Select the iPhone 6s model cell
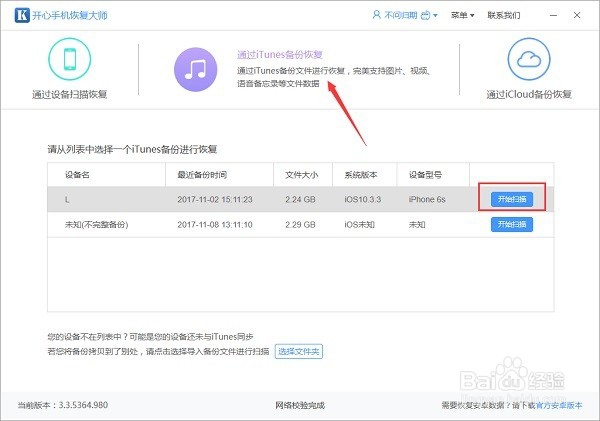Screen dimensions: 600x421 pyautogui.click(x=427, y=199)
